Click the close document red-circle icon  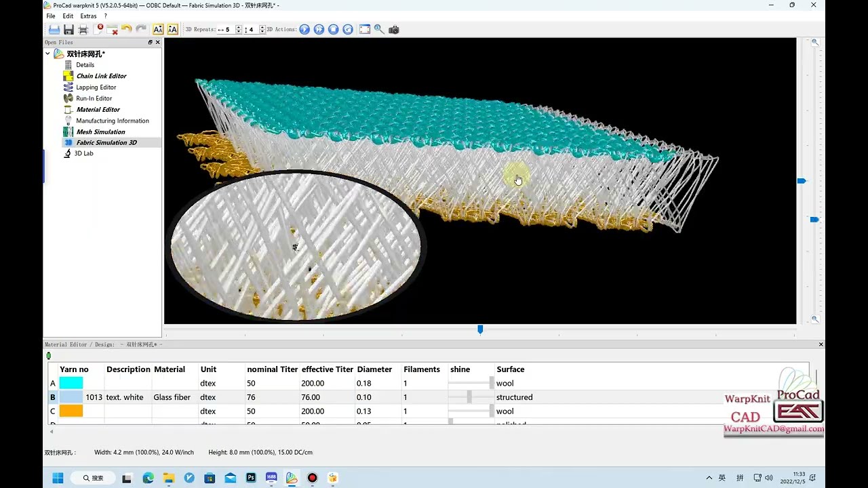(x=99, y=28)
